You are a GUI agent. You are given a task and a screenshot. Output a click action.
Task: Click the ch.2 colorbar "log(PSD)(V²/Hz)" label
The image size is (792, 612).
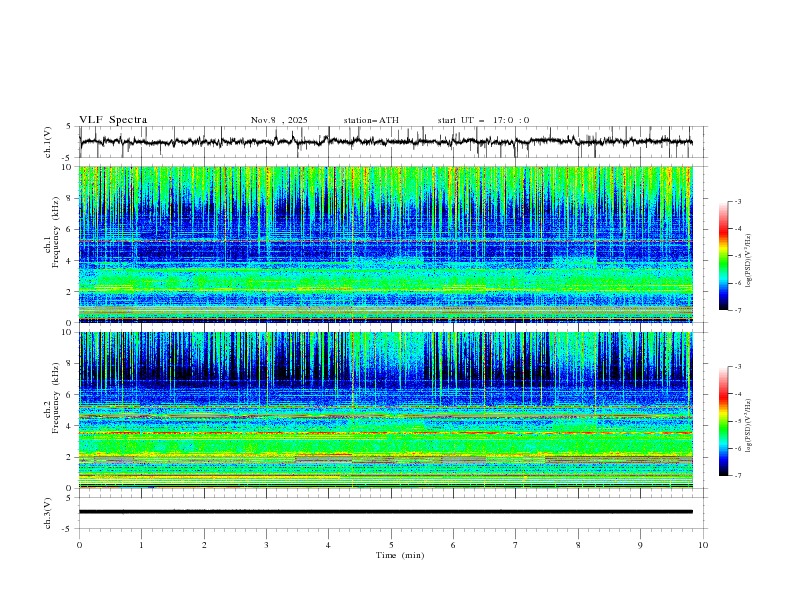pyautogui.click(x=749, y=426)
